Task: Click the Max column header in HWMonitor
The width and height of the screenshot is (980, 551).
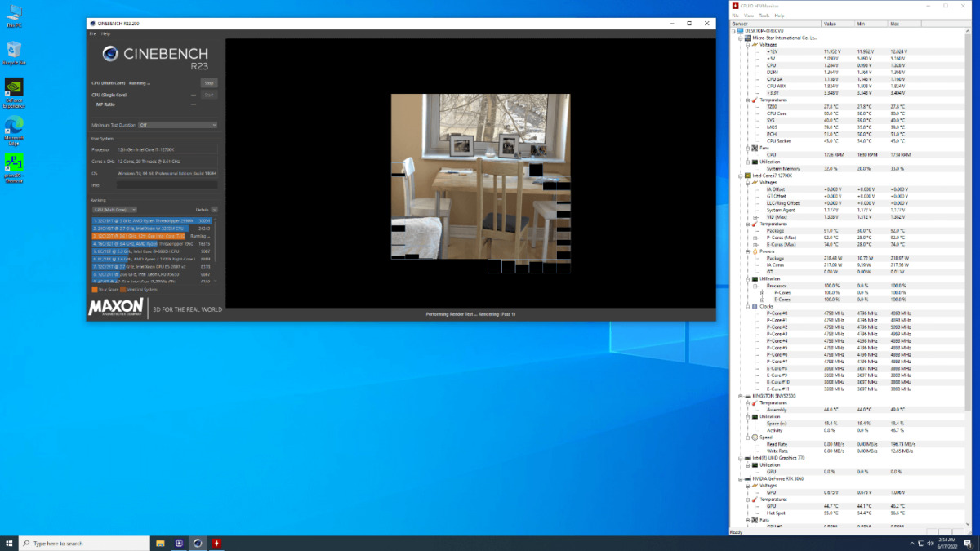Action: (x=897, y=24)
